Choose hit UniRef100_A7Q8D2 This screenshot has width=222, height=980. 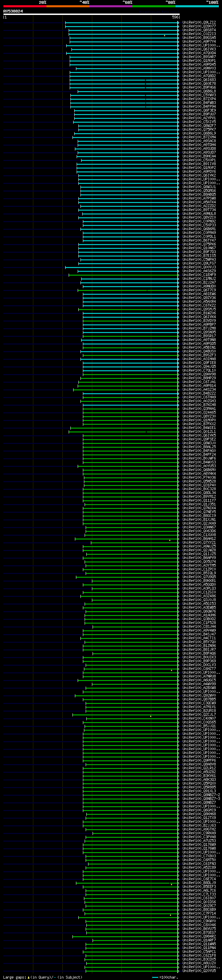(199, 76)
